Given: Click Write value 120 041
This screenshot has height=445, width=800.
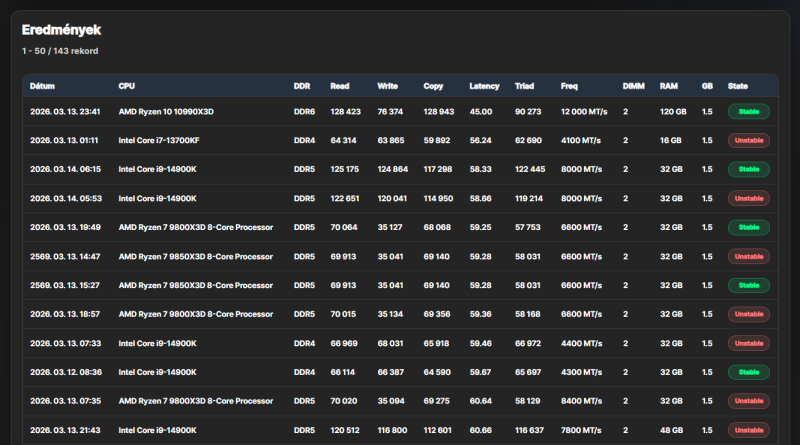Looking at the screenshot, I should (392, 198).
